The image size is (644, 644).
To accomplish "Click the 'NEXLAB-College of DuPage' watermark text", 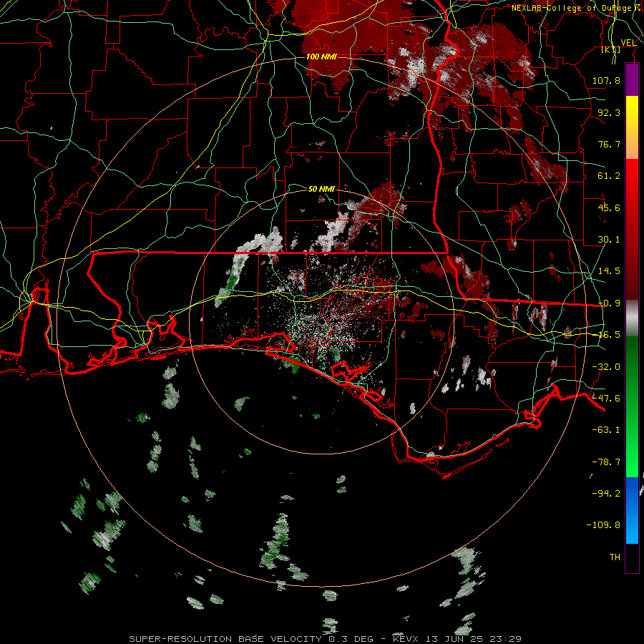I will (572, 8).
